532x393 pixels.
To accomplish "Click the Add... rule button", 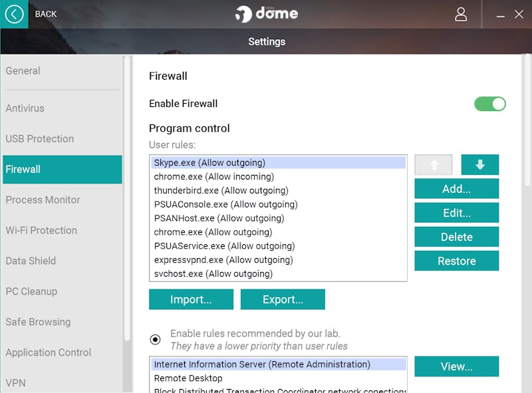I will click(x=457, y=189).
